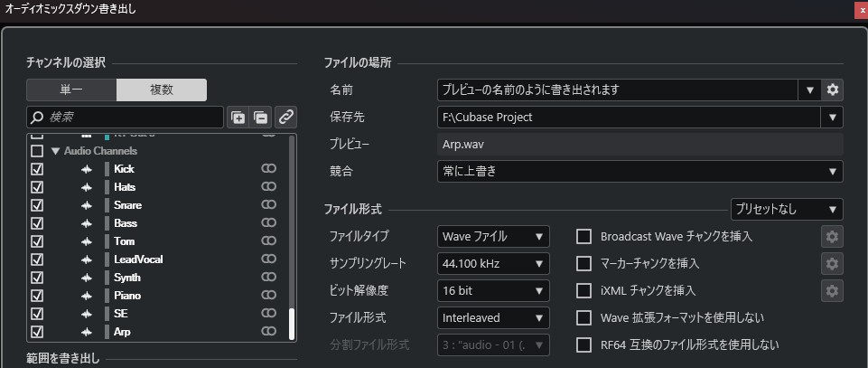Uncheck the Snare channel checkbox
868x368 pixels.
[38, 205]
